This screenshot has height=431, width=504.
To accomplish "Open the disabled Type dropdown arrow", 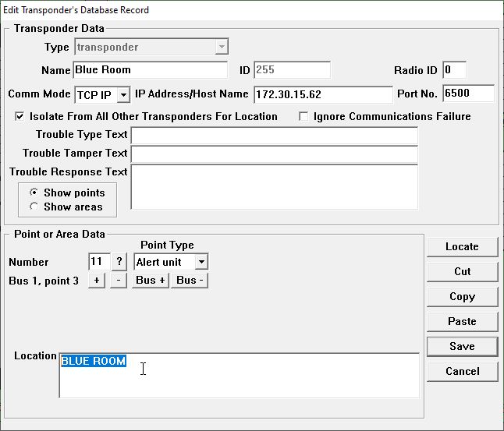I will coord(221,48).
